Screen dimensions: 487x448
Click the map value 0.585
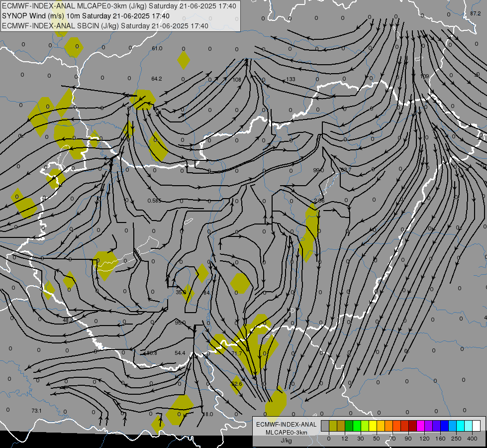[154, 201]
